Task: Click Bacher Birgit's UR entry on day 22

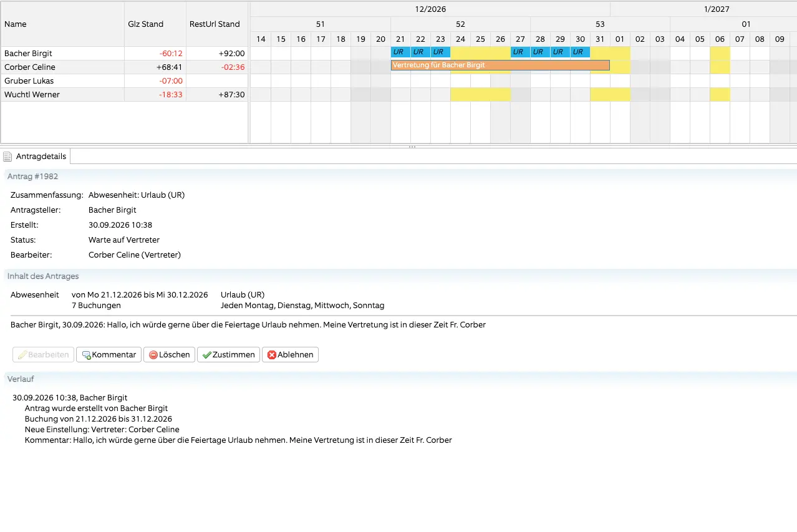Action: pos(420,52)
